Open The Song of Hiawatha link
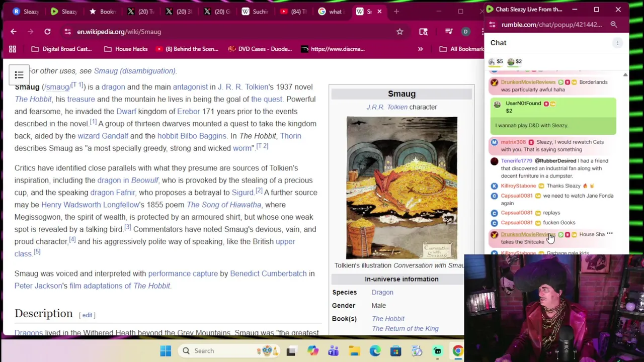This screenshot has height=362, width=644. (x=224, y=205)
